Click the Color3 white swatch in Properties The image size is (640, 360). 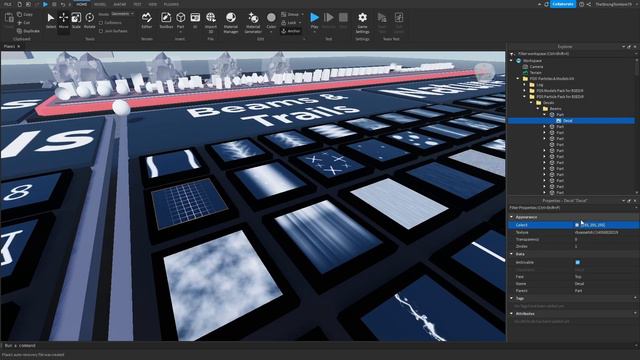(577, 225)
